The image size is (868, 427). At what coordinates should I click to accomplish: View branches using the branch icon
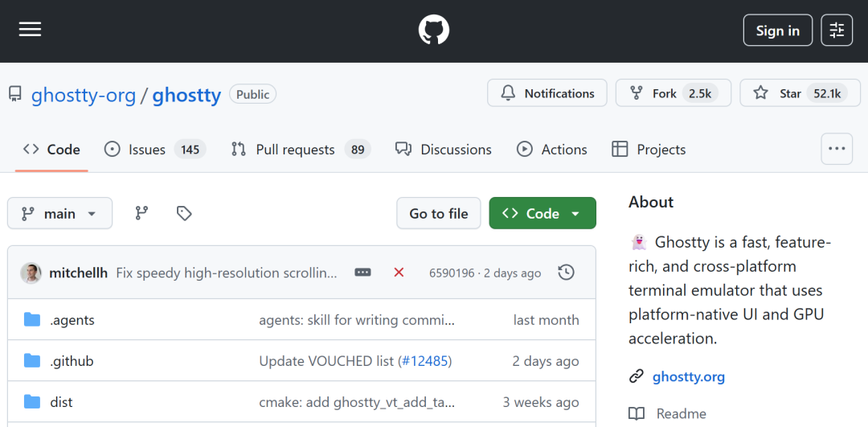pos(141,213)
